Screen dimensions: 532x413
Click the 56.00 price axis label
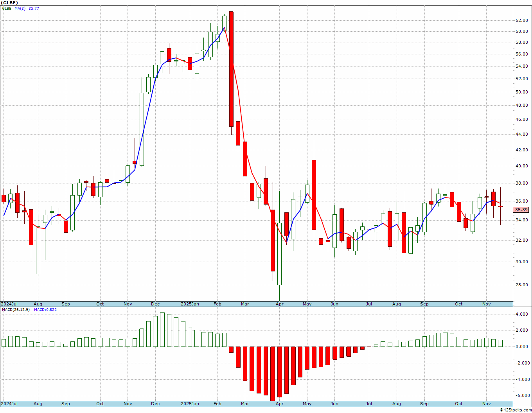pyautogui.click(x=521, y=54)
